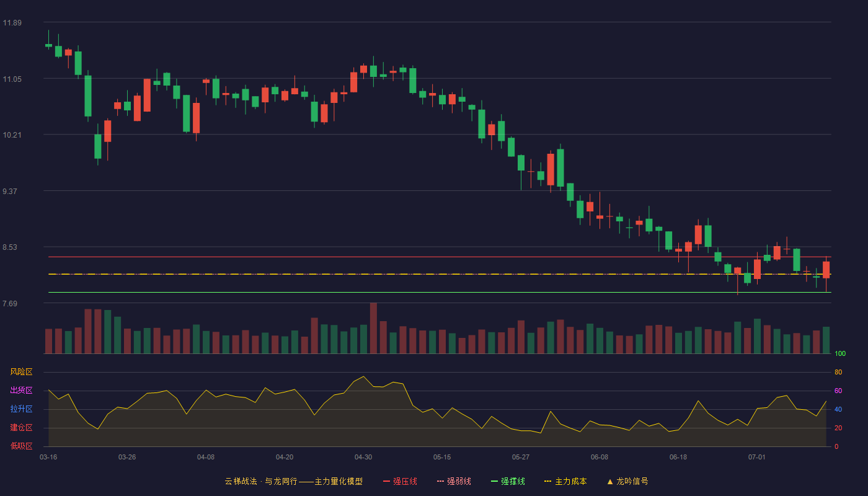The width and height of the screenshot is (868, 496).
Task: Toggle the 强压线 legend entry
Action: click(400, 481)
